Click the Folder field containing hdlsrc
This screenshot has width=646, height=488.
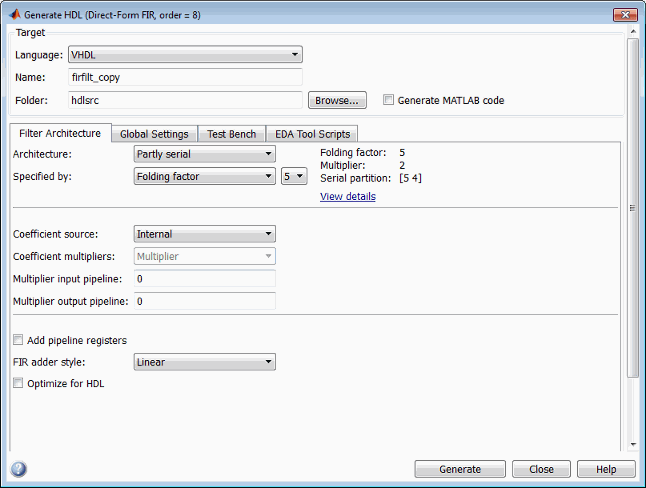tap(185, 100)
